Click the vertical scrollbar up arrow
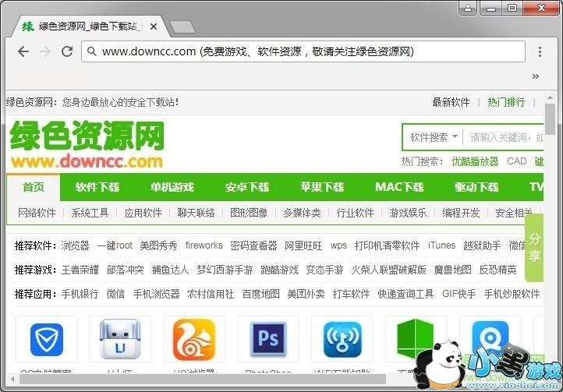The height and width of the screenshot is (392, 563). click(550, 97)
